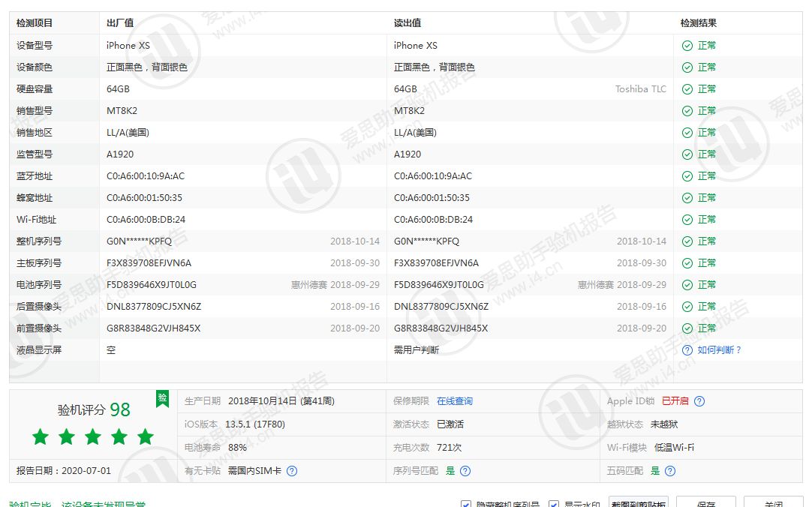Open the help icon next to 五码匹配
This screenshot has height=507, width=812.
pyautogui.click(x=669, y=471)
